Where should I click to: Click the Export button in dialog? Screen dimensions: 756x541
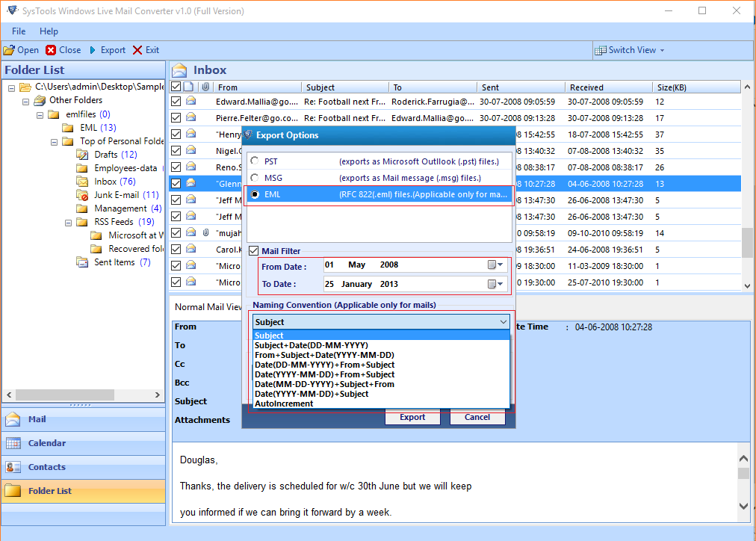coord(412,417)
